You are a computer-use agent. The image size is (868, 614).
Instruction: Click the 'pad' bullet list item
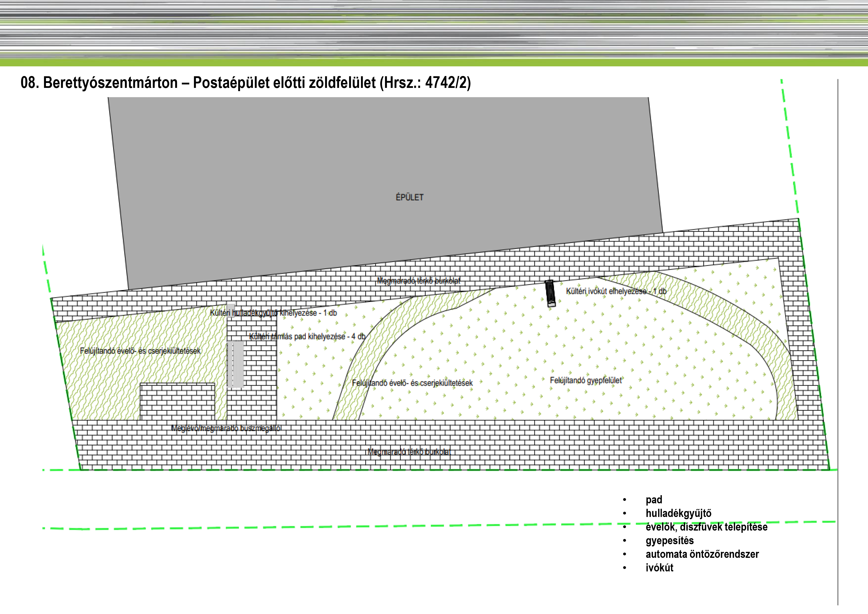[x=654, y=500]
